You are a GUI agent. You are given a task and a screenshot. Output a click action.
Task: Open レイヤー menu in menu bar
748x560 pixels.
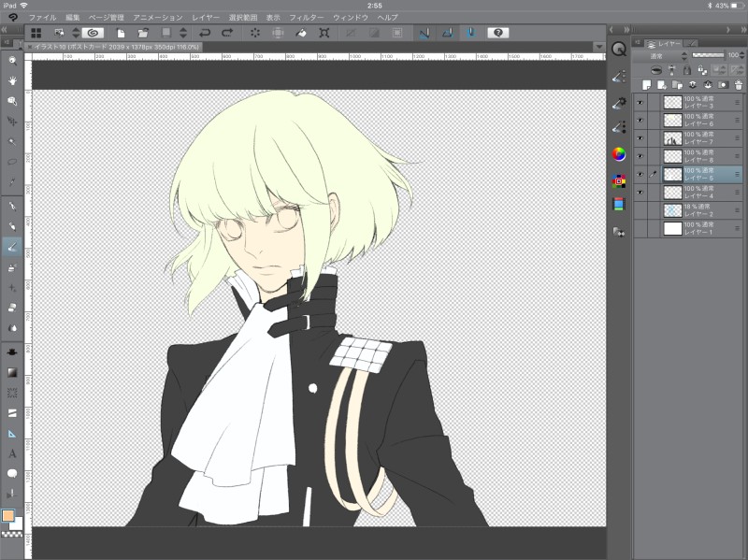206,17
